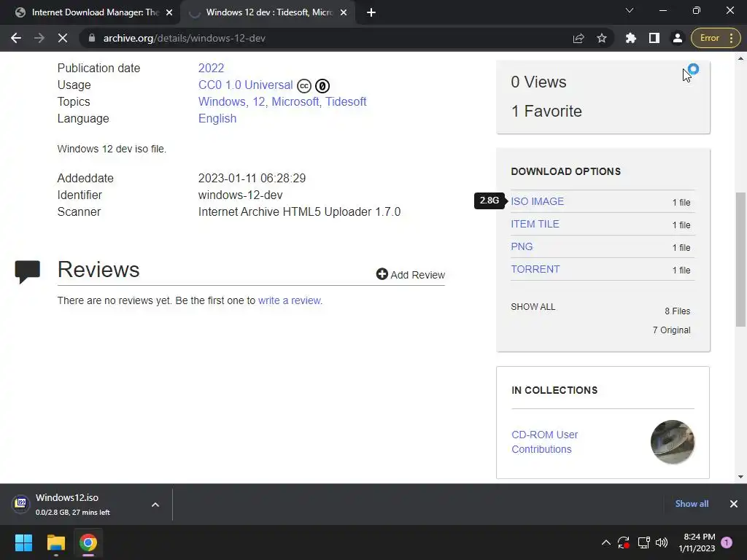Open the Chrome profile icon
The width and height of the screenshot is (747, 560).
678,38
